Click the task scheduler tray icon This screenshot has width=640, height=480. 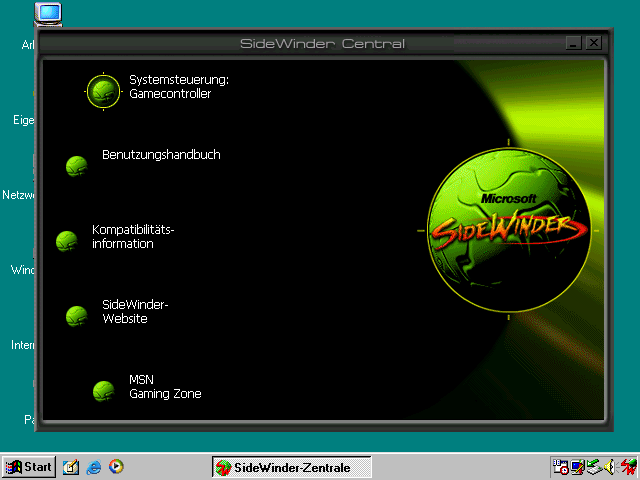561,467
